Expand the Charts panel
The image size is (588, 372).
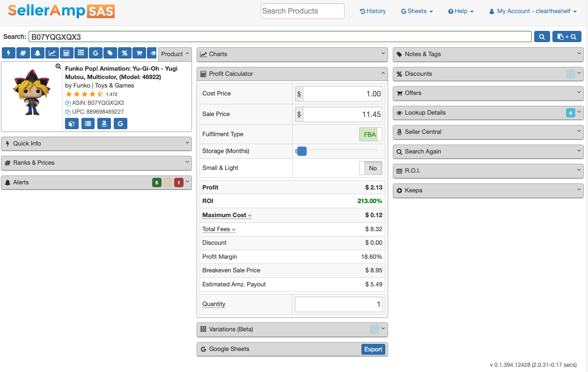[292, 54]
